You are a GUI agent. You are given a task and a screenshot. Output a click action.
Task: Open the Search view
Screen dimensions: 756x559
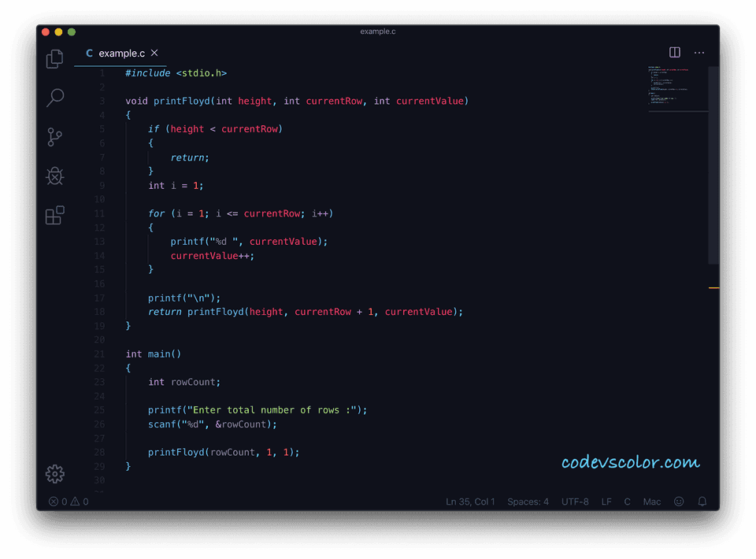coord(54,98)
